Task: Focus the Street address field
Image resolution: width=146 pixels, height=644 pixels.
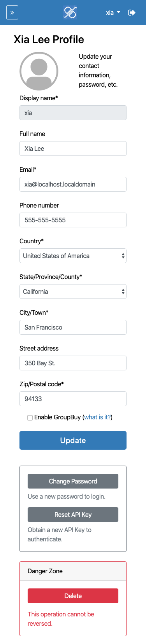Action: (x=73, y=363)
